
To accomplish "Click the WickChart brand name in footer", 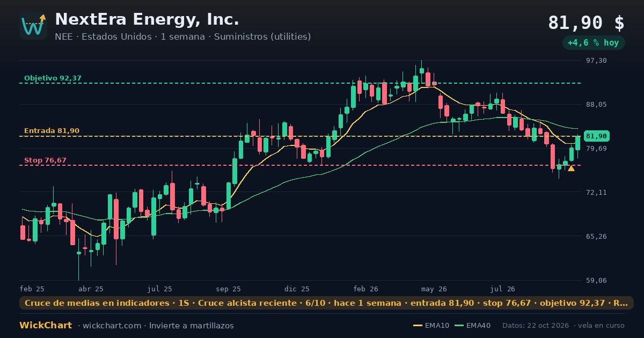I will coord(46,325).
